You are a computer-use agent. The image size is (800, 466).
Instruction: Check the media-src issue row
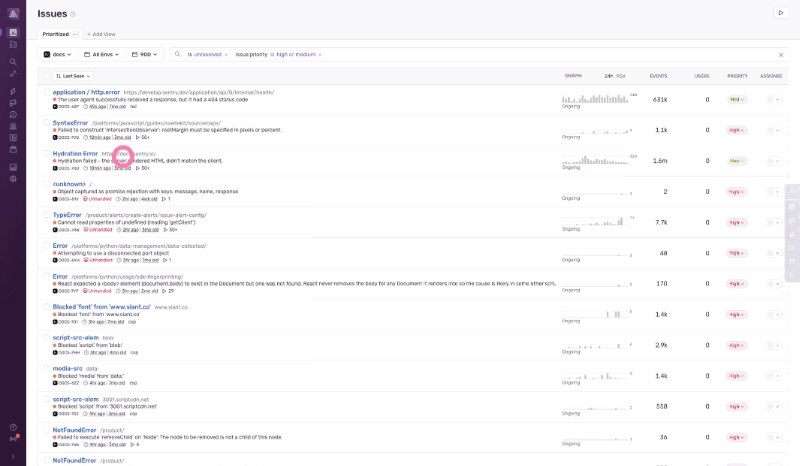pyautogui.click(x=46, y=368)
